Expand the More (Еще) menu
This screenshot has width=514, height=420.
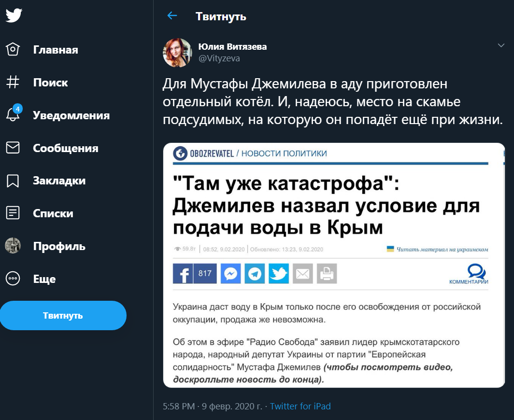tap(13, 279)
